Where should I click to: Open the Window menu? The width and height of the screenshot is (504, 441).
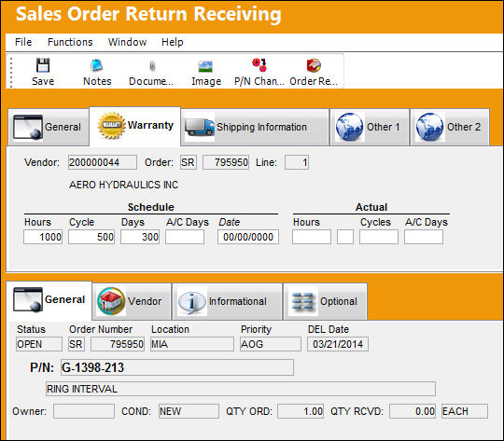127,42
